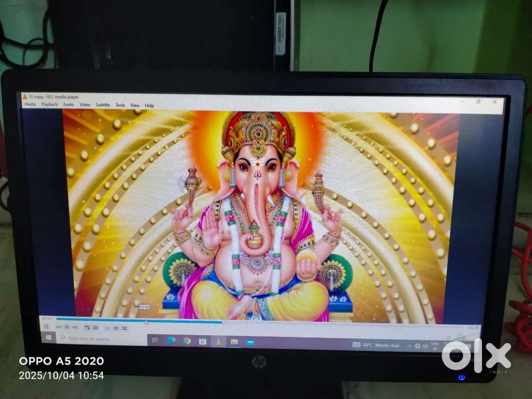Open the Media menu
The image size is (532, 399).
coord(30,104)
